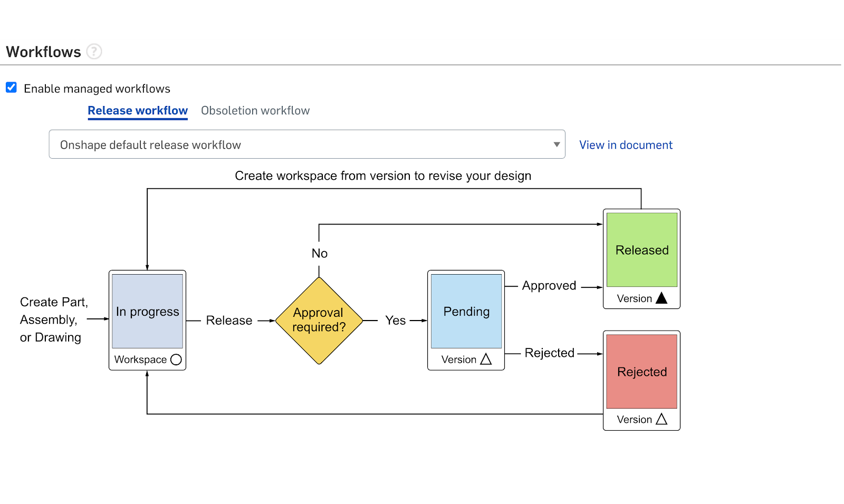Screen dimensions: 844x504
Task: Click the yellow Approval required diamond
Action: coord(319,321)
